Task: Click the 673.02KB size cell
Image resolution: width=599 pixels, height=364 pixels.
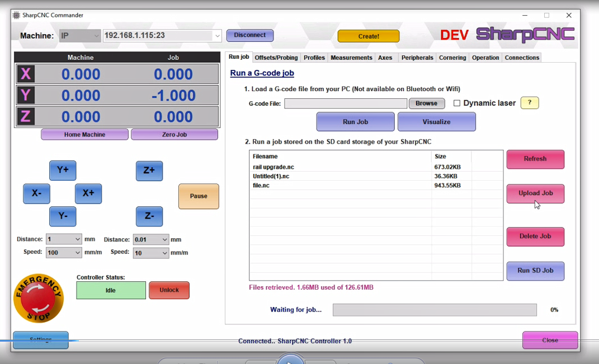Action: point(447,167)
